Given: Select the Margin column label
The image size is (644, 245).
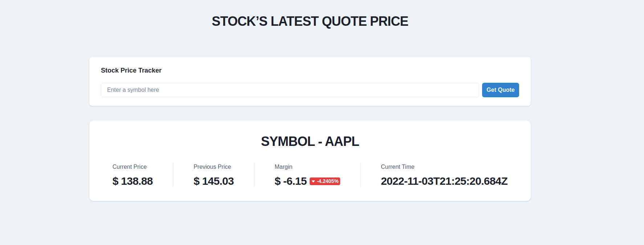Looking at the screenshot, I should coord(284,167).
